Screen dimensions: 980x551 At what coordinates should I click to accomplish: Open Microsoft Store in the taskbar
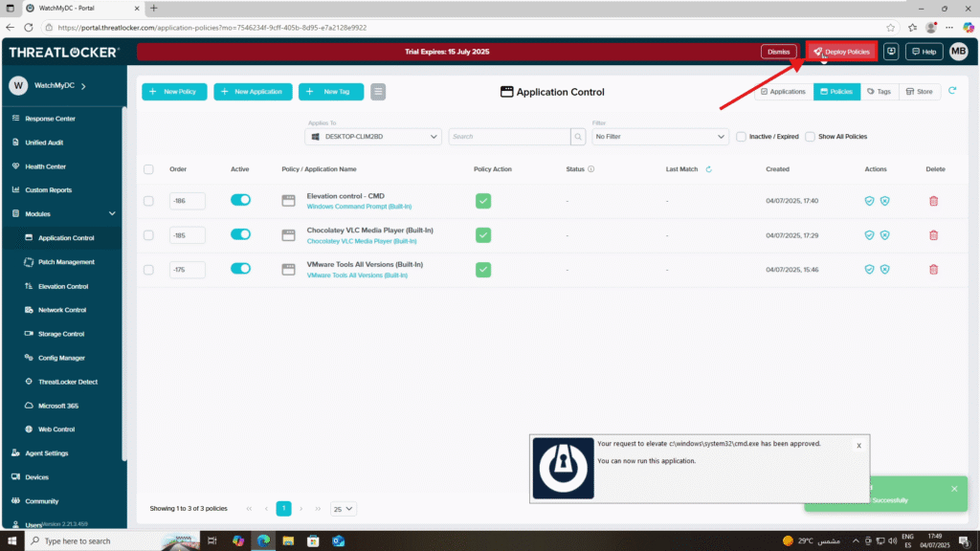tap(313, 541)
